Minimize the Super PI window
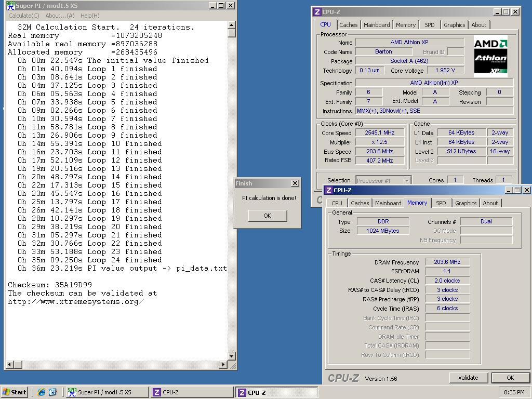The image size is (532, 399). tap(212, 5)
